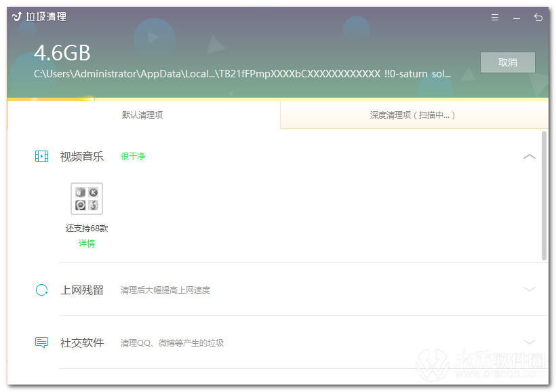Click the 垃圾清理 app logo icon
The image size is (556, 392).
[x=16, y=17]
